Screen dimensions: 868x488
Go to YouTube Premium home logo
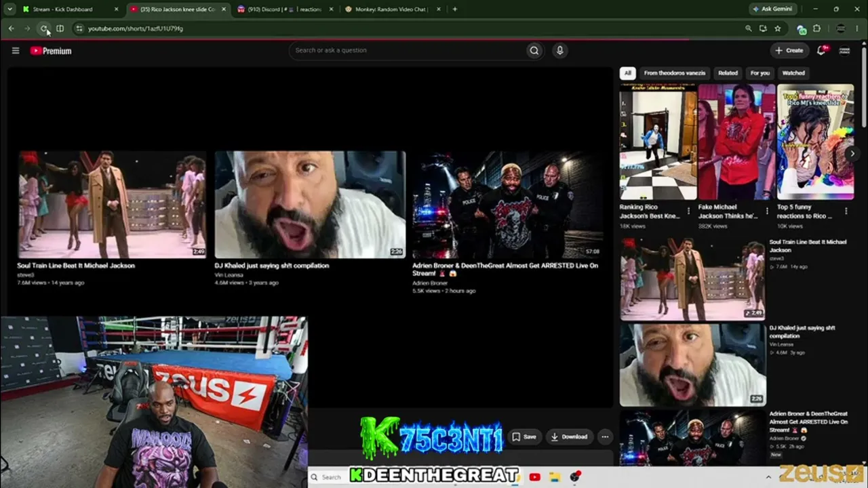click(x=51, y=51)
